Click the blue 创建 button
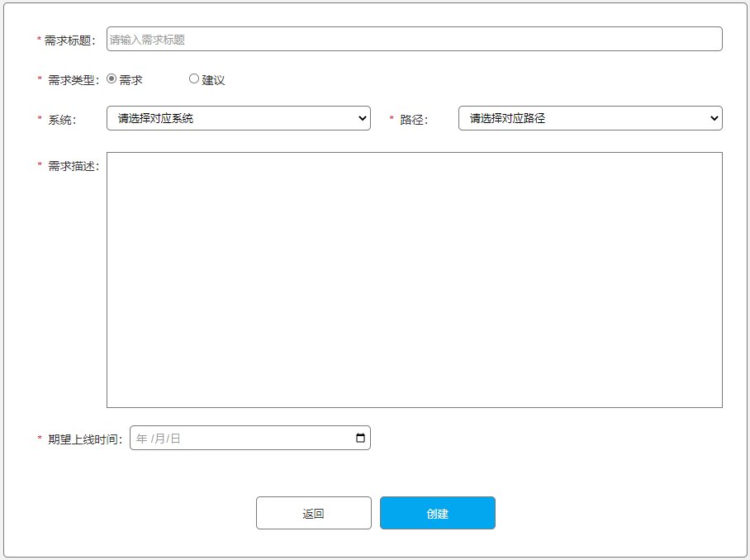The height and width of the screenshot is (560, 750). [x=437, y=513]
